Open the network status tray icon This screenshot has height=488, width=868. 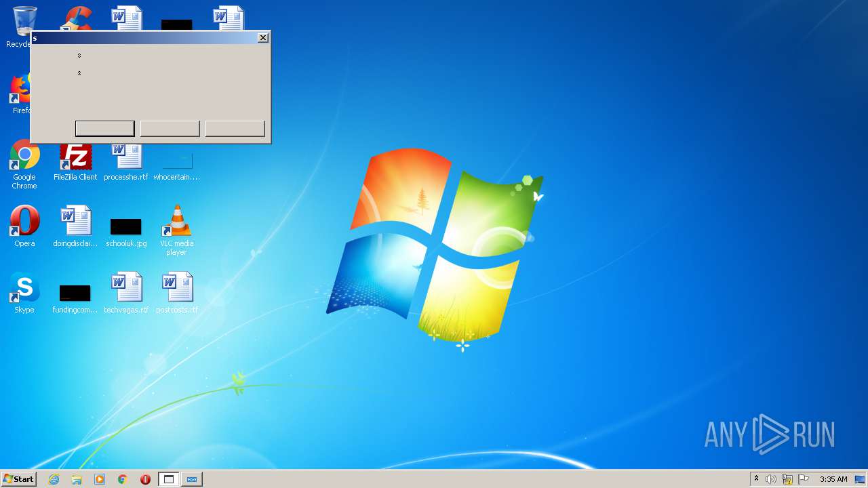pyautogui.click(x=787, y=479)
